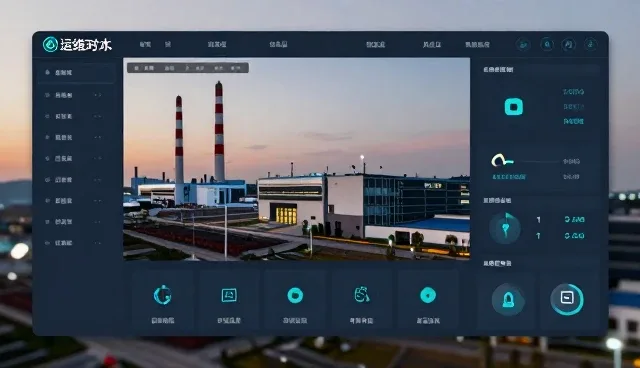
Task: Click the teal circular logo in the header
Action: click(50, 44)
